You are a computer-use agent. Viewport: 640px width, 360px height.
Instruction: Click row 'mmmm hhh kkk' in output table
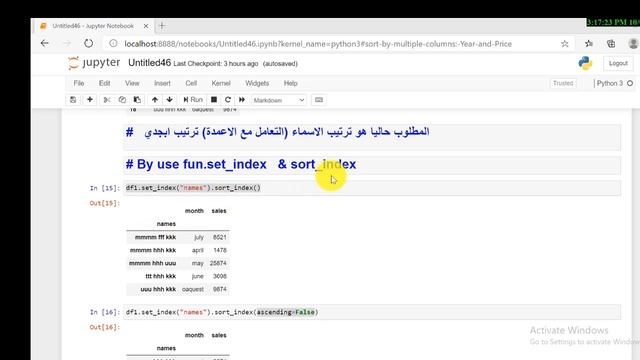[x=178, y=250]
